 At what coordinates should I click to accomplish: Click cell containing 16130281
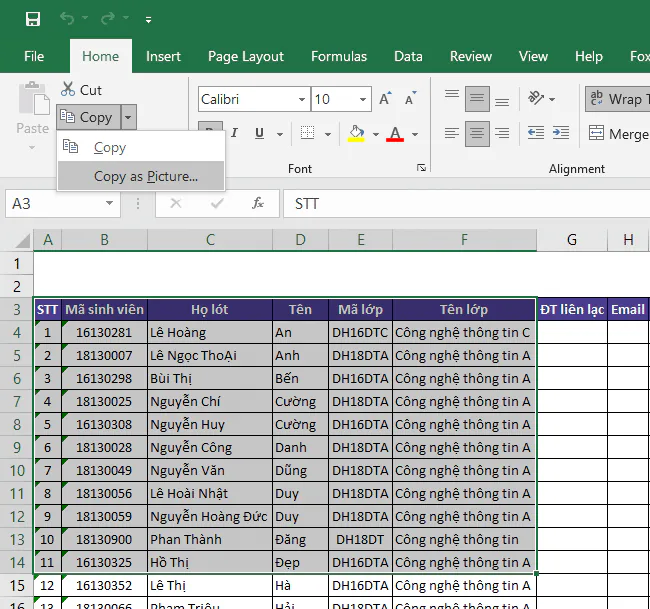(104, 332)
